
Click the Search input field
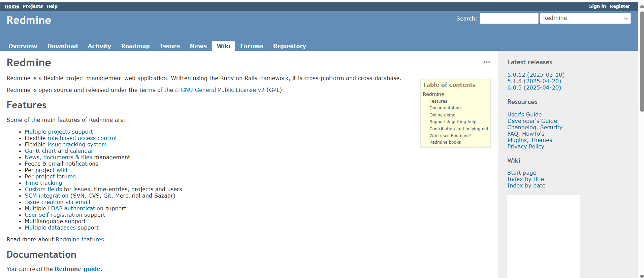pyautogui.click(x=509, y=18)
